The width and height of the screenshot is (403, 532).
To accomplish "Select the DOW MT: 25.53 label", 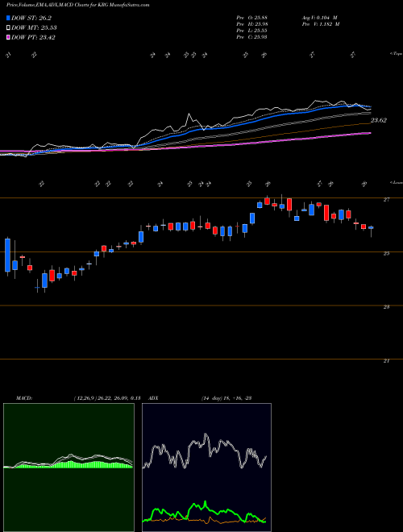I will click(34, 28).
